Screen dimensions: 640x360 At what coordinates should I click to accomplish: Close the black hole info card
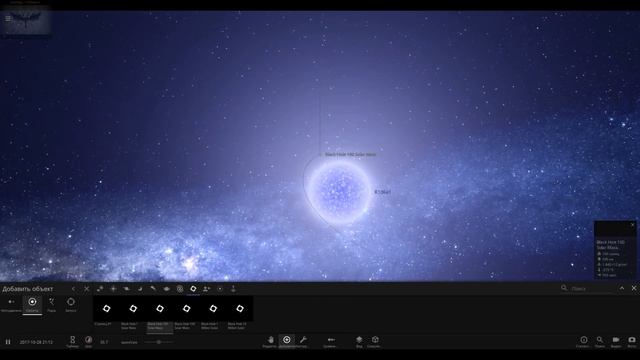pos(633,224)
